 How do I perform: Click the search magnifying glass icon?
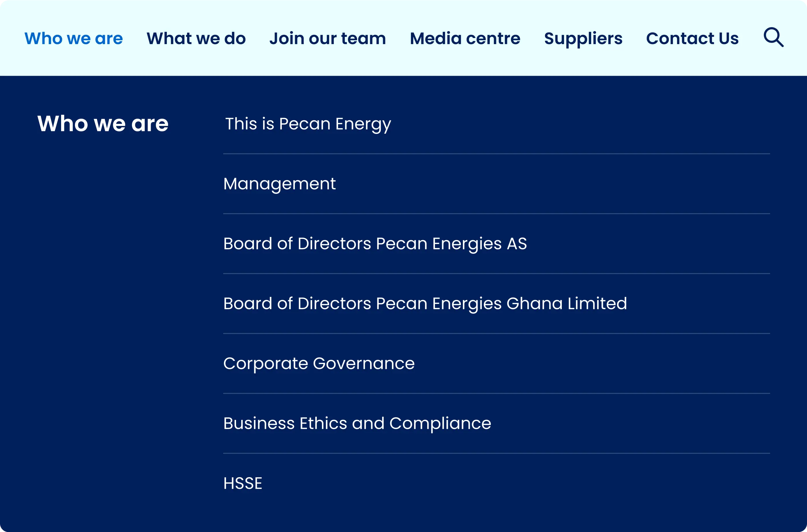tap(773, 37)
